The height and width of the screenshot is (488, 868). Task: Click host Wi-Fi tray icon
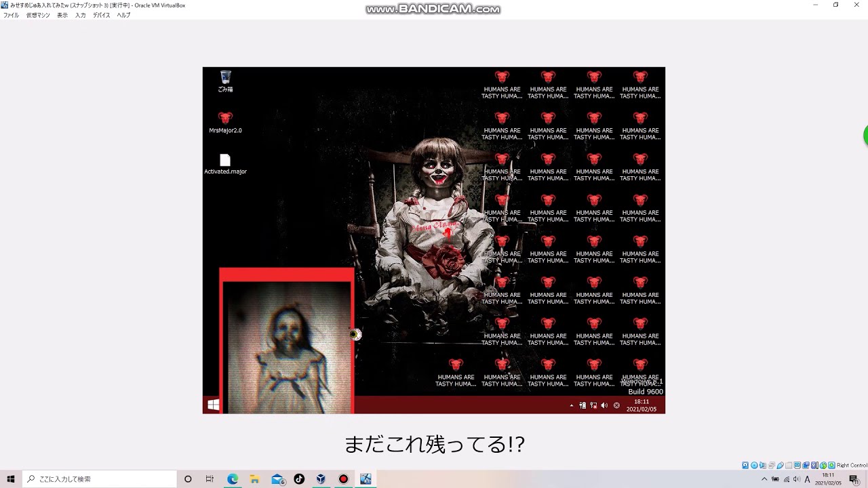(787, 479)
